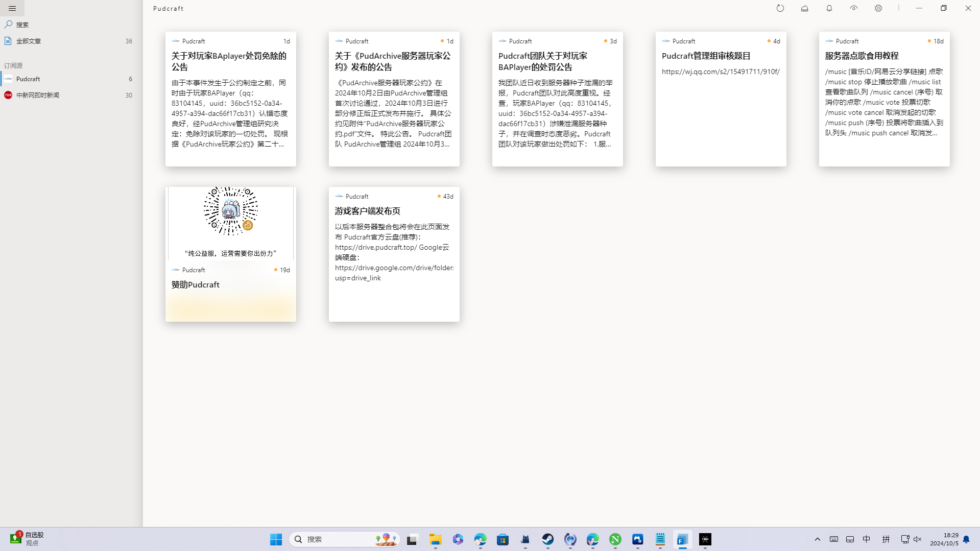
Task: Open File Explorer from taskbar
Action: tap(435, 539)
